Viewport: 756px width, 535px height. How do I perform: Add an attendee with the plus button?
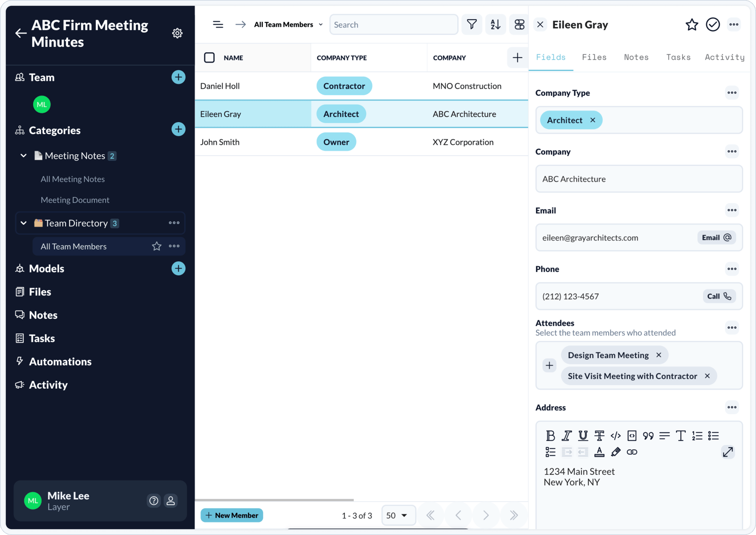pyautogui.click(x=549, y=366)
